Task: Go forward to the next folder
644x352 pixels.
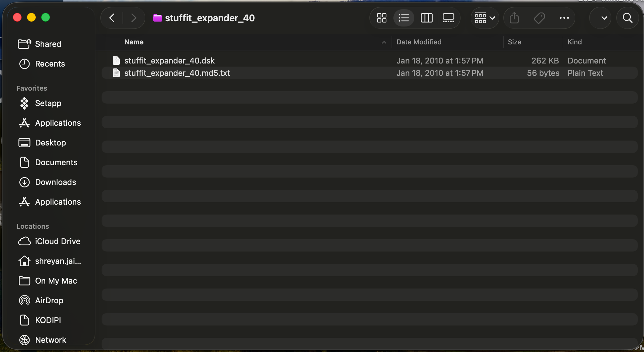Action: pyautogui.click(x=134, y=18)
